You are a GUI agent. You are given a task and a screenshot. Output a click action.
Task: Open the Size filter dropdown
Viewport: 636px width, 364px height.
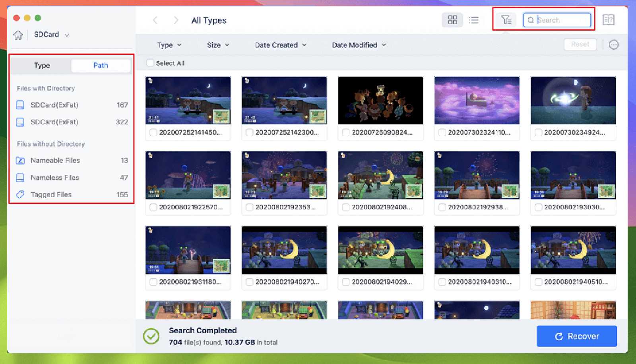tap(218, 45)
